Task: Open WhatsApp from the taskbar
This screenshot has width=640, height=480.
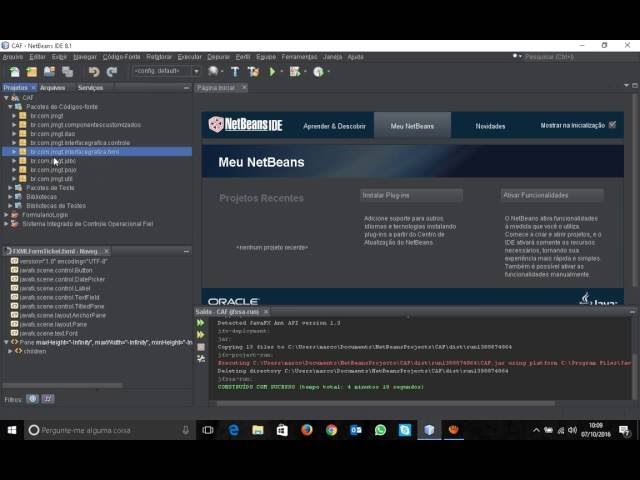Action: click(380, 430)
